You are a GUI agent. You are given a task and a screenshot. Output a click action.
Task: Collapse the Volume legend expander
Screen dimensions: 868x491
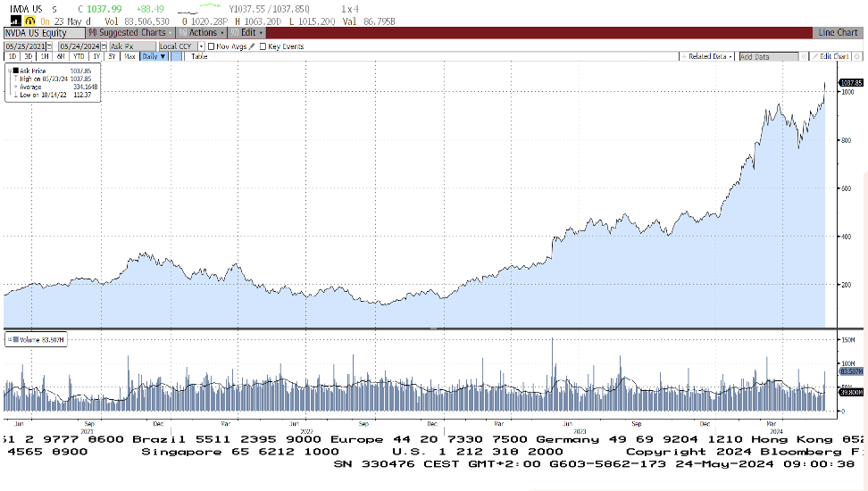click(10, 339)
